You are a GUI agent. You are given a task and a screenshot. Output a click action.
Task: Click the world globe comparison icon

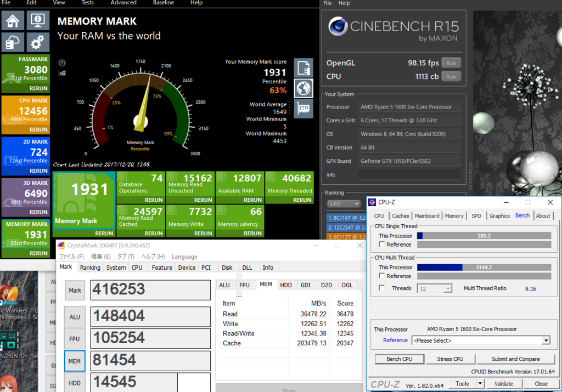[x=303, y=88]
